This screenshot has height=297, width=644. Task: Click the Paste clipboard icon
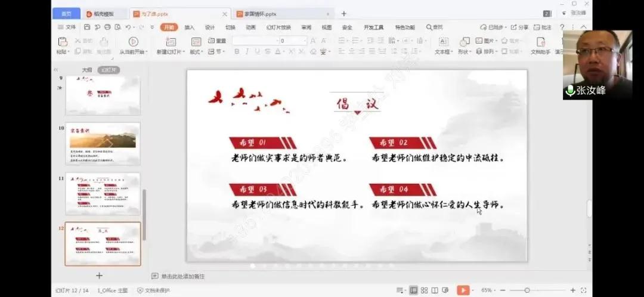[x=62, y=41]
